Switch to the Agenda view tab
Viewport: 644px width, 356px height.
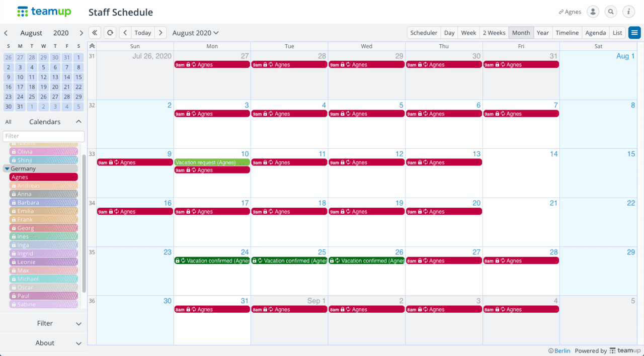596,32
